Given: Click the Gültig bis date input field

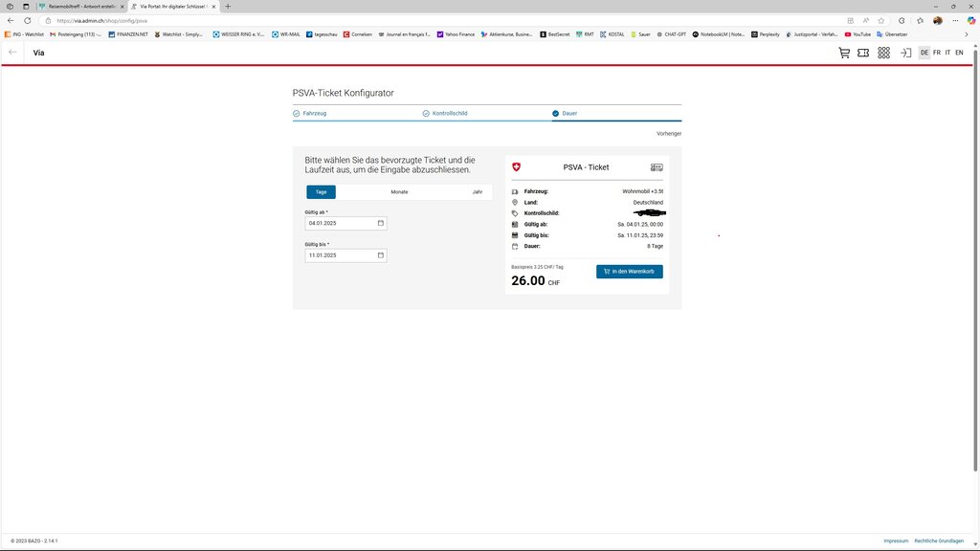Looking at the screenshot, I should (x=345, y=254).
